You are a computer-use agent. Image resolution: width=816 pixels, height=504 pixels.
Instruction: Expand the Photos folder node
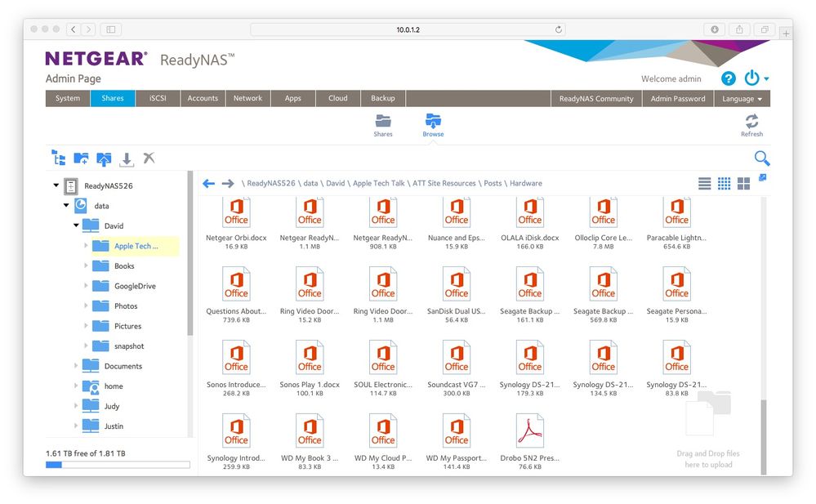[86, 306]
